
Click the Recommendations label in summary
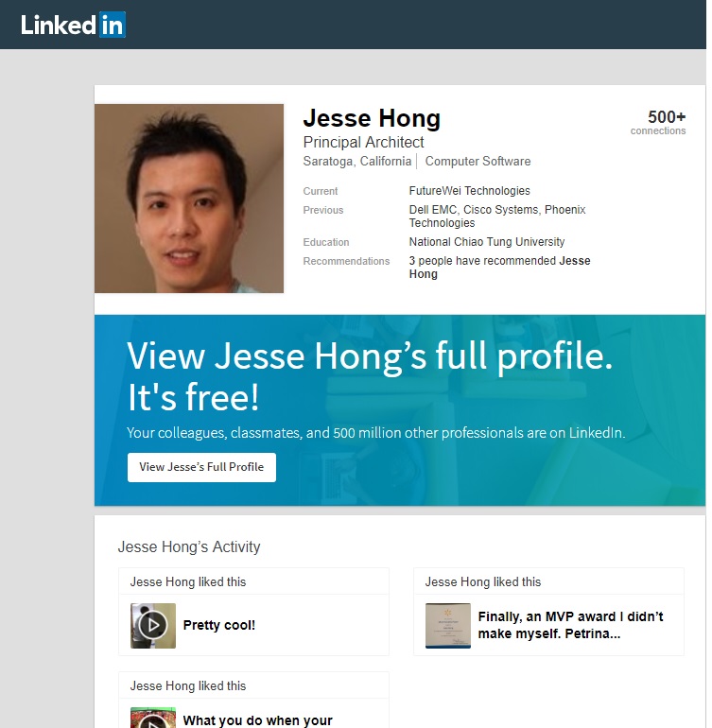coord(346,261)
